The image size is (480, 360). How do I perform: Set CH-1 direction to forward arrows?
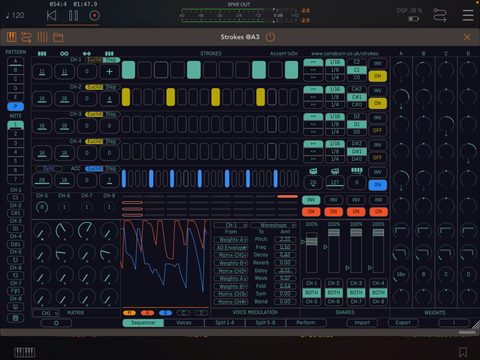click(x=313, y=62)
